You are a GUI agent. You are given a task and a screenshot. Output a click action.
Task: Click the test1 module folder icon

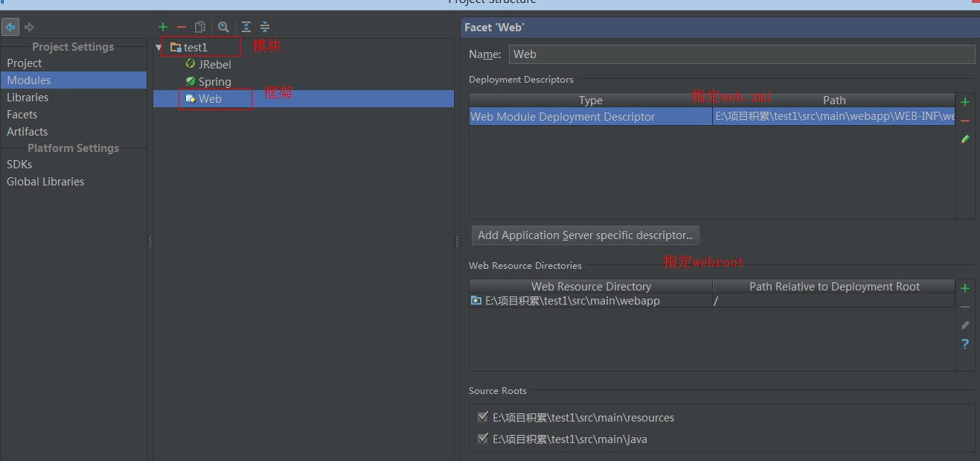176,47
